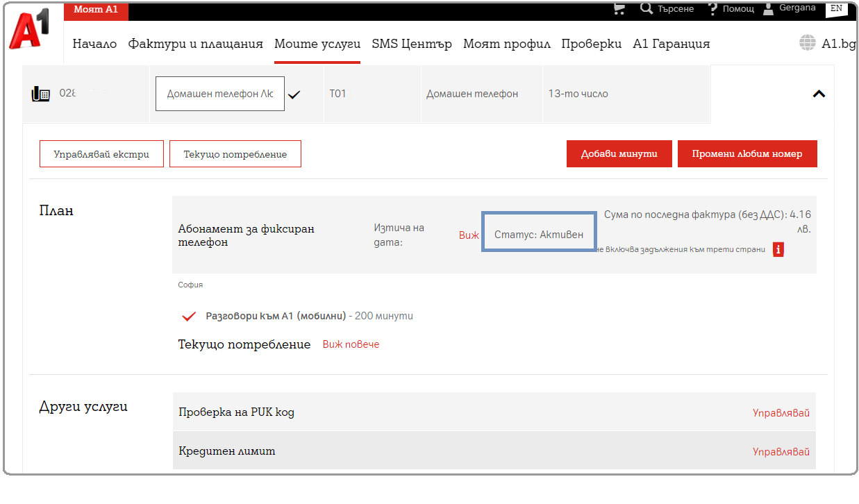Open the Моят A1 tab
The image size is (859, 504).
click(x=97, y=10)
